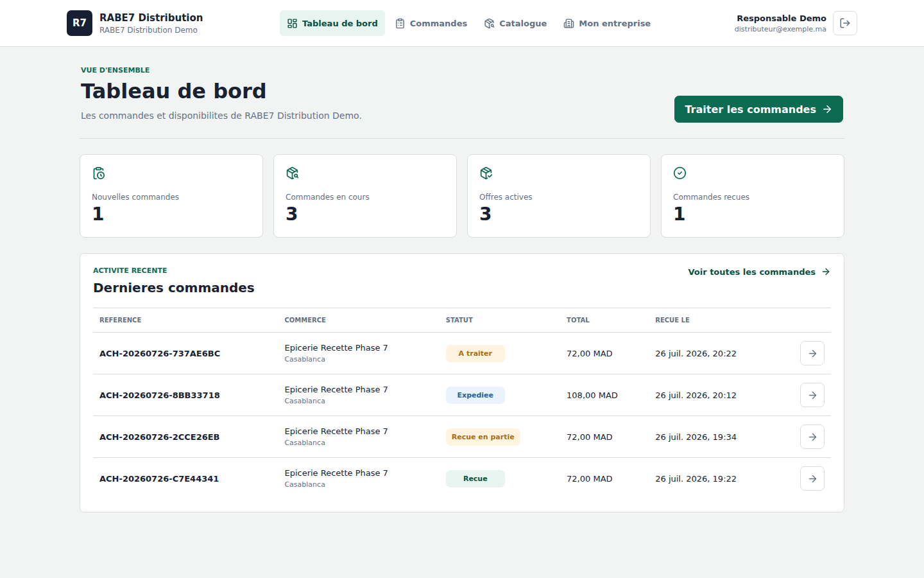Click the RABE7 Distribution brand name

[151, 17]
